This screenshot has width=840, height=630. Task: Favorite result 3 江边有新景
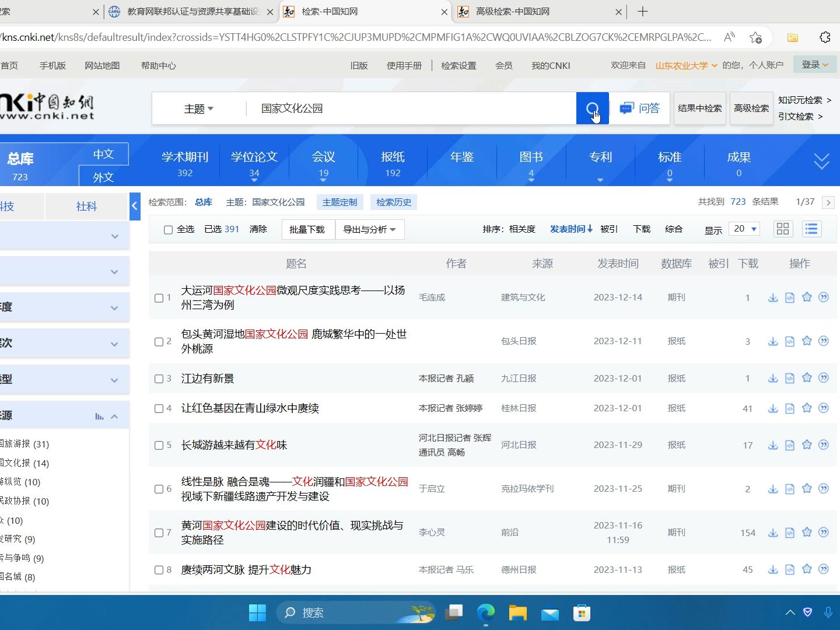pyautogui.click(x=807, y=378)
